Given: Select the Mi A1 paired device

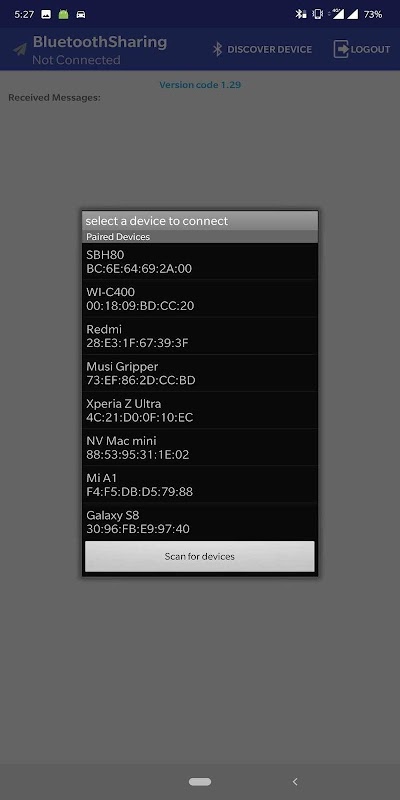Looking at the screenshot, I should point(200,484).
